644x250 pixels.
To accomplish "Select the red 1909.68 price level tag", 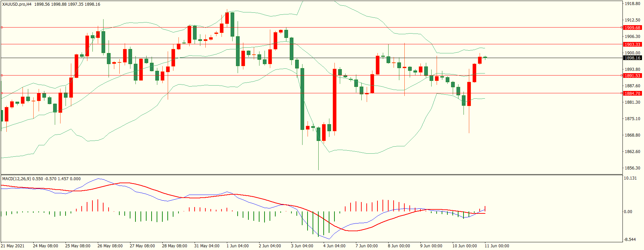I will point(632,28).
